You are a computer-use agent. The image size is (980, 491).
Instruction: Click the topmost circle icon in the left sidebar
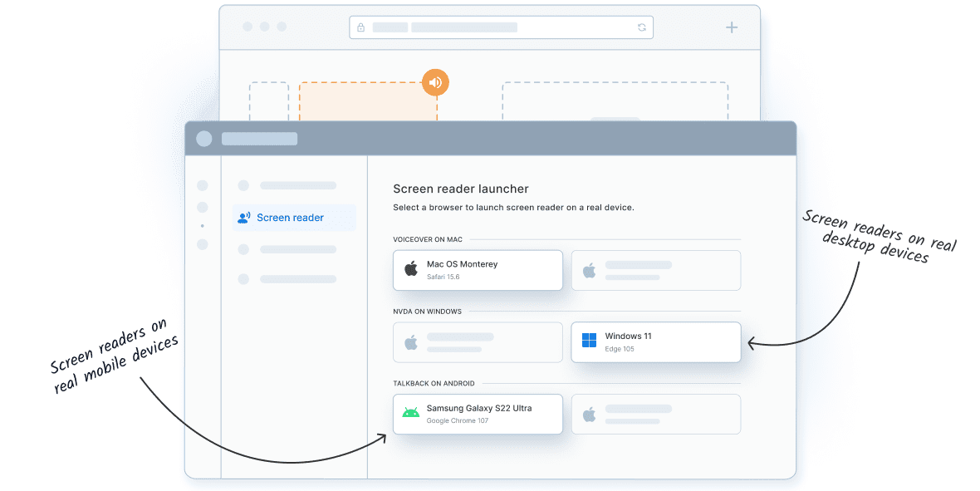pyautogui.click(x=202, y=185)
